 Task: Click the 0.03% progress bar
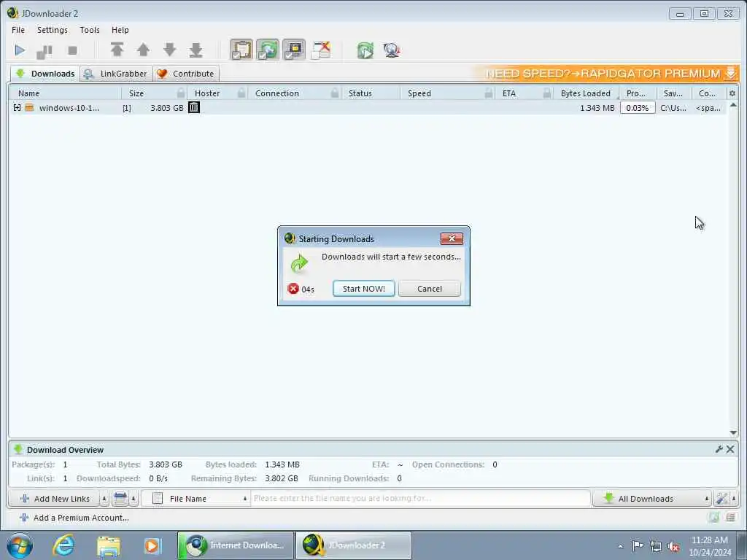[x=638, y=108]
